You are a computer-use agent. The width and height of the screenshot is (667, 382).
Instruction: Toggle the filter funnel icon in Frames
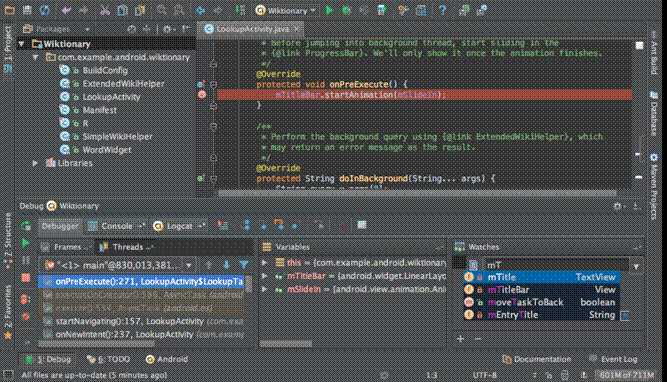point(244,265)
